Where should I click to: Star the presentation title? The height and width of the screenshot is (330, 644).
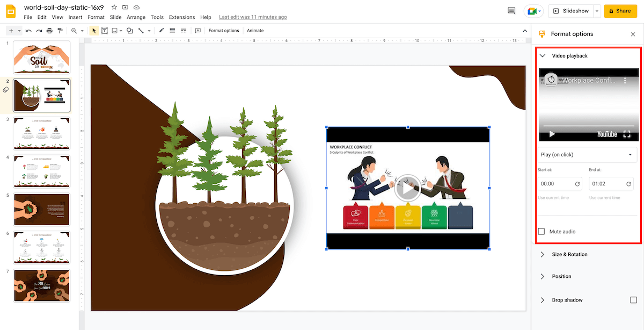pos(114,8)
